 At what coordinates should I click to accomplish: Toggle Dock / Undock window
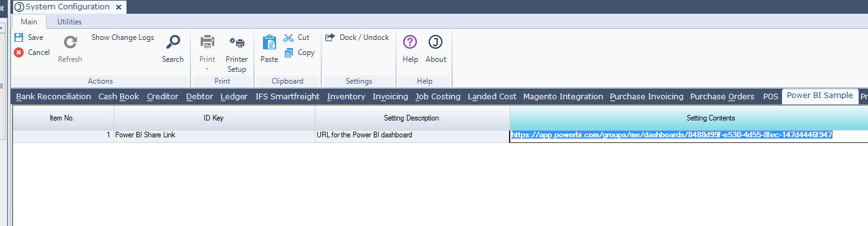tap(358, 37)
